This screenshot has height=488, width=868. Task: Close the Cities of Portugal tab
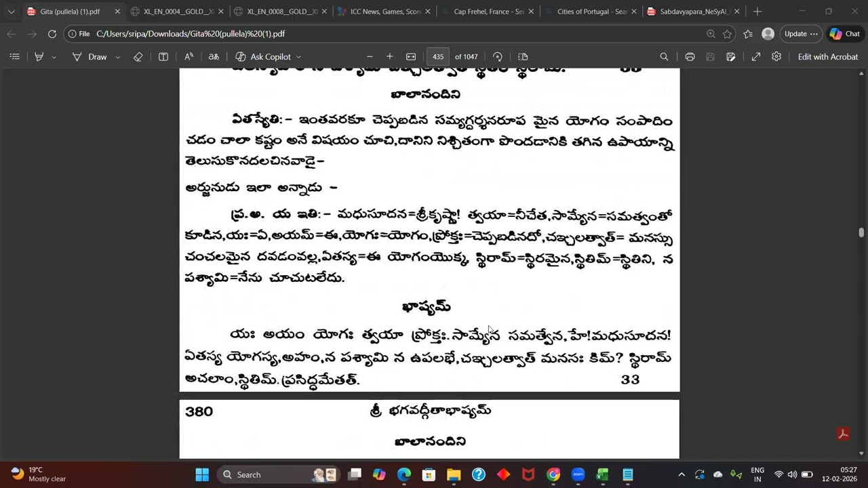pyautogui.click(x=633, y=12)
